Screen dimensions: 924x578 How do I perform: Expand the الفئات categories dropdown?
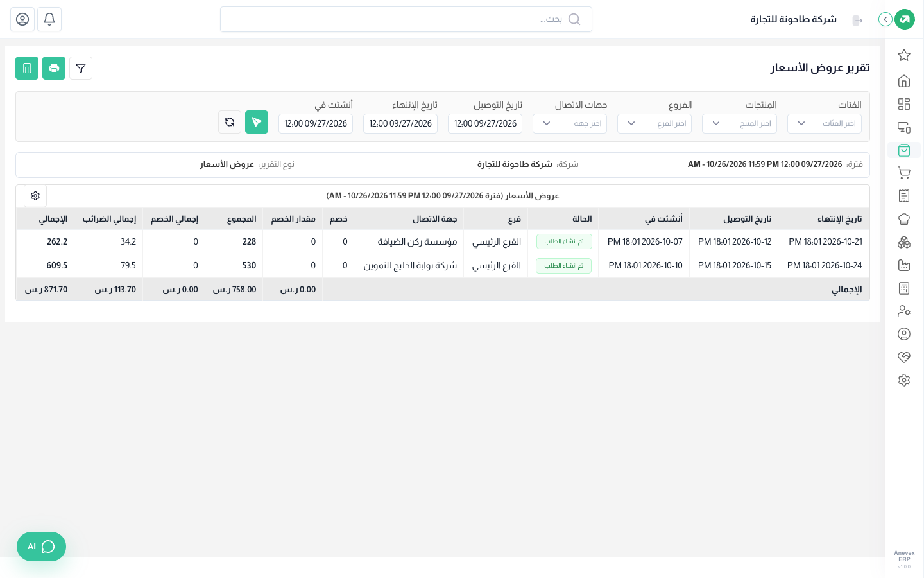click(825, 123)
